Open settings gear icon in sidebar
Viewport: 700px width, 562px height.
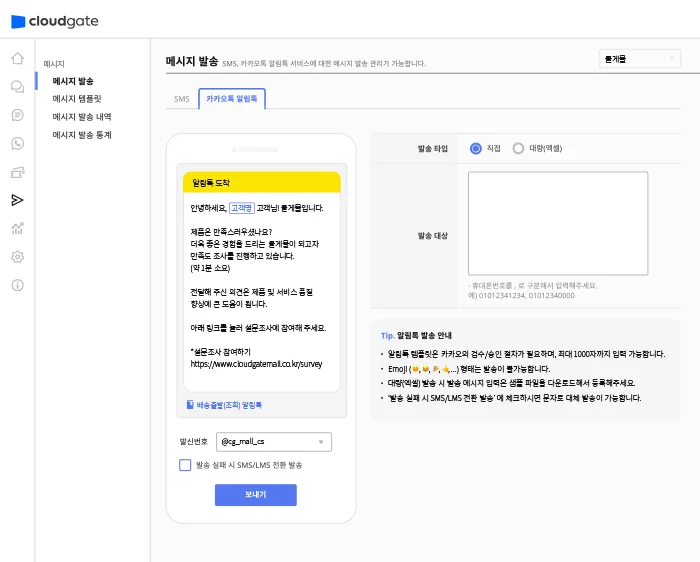click(17, 257)
